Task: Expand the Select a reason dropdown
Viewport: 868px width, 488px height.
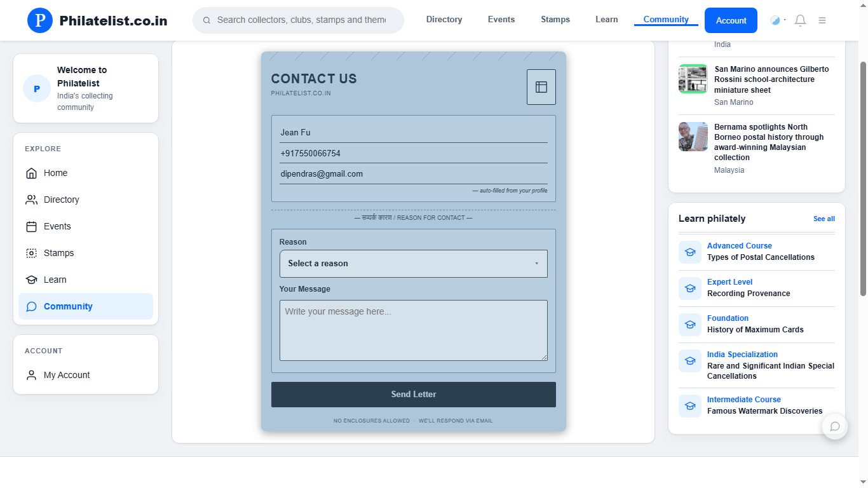Action: [414, 264]
